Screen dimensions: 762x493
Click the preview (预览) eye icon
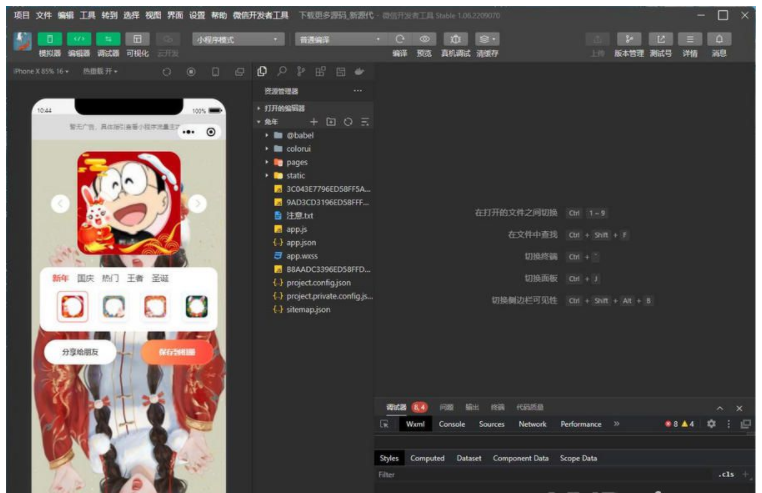[x=424, y=39]
